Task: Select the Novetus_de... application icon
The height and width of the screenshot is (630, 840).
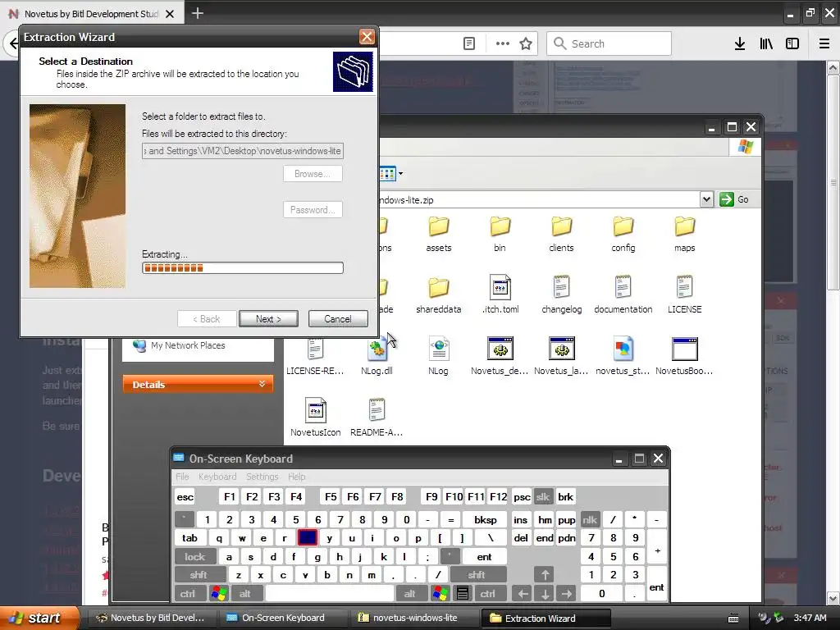Action: (x=500, y=349)
